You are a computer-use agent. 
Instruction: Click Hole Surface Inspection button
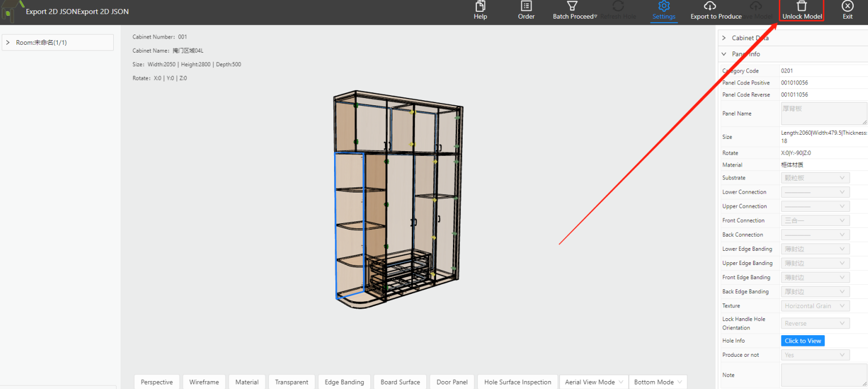[x=518, y=382]
